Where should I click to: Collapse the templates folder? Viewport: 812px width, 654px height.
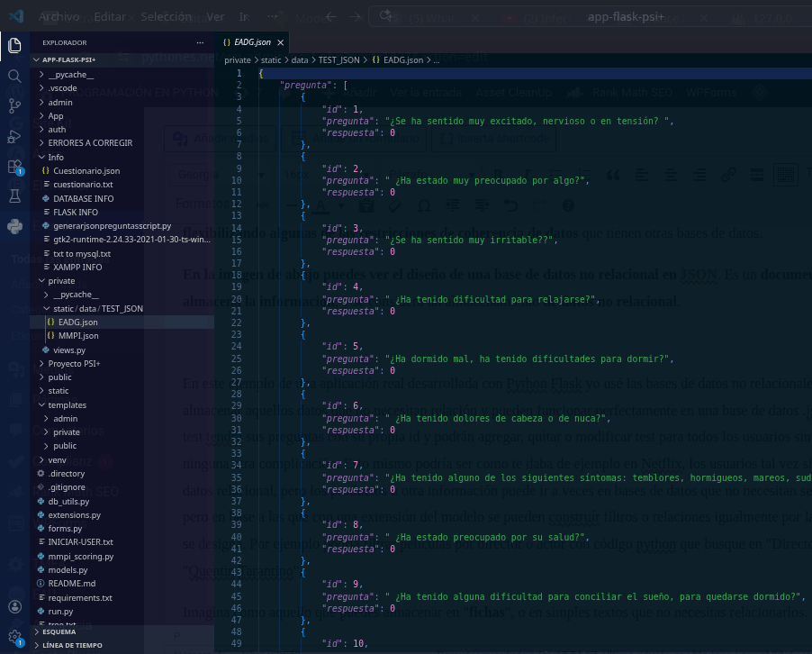click(67, 404)
